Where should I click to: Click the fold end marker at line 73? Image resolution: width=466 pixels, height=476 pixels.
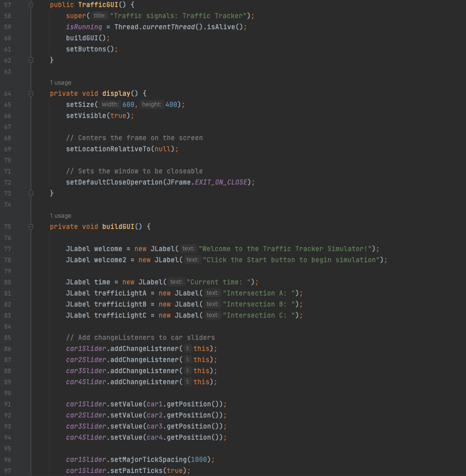tap(31, 194)
